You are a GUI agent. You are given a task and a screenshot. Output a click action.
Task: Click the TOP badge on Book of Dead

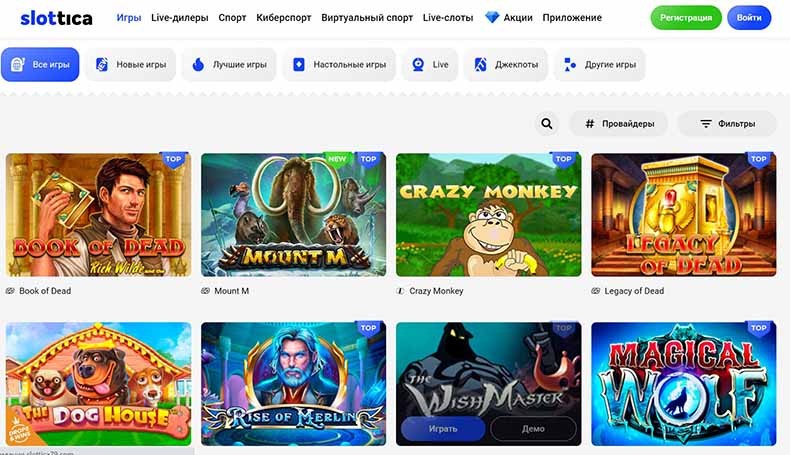point(174,159)
